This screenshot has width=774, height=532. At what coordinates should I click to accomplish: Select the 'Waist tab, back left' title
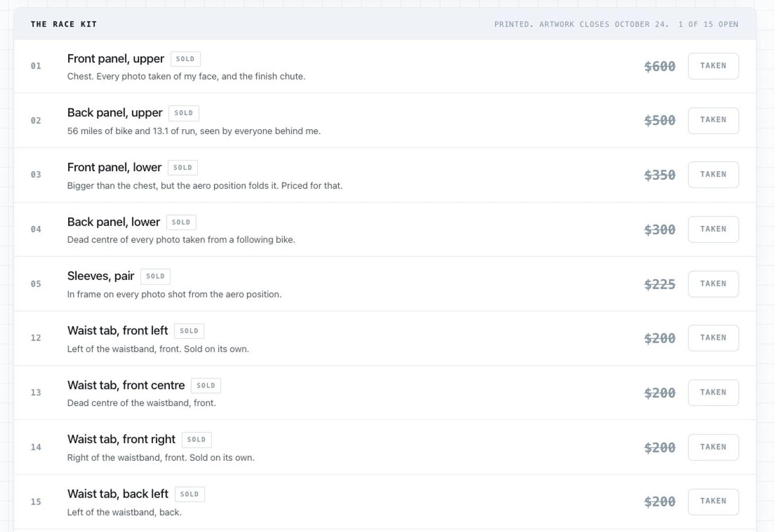pos(118,494)
